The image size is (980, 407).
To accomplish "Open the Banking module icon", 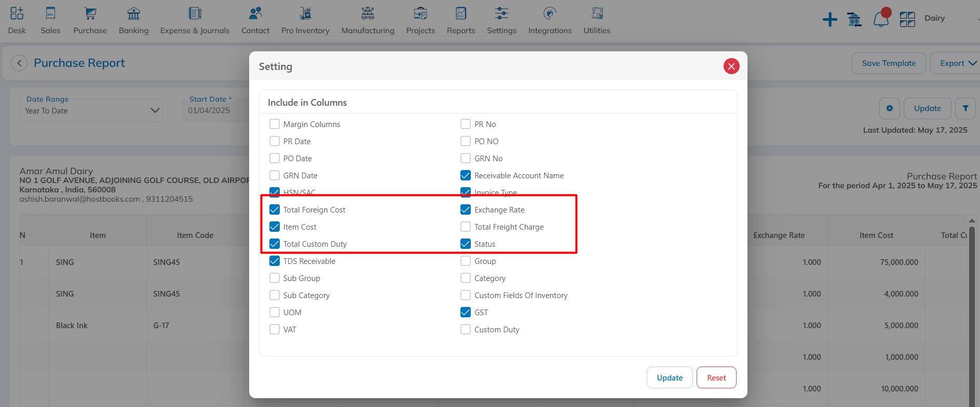I will click(x=133, y=13).
